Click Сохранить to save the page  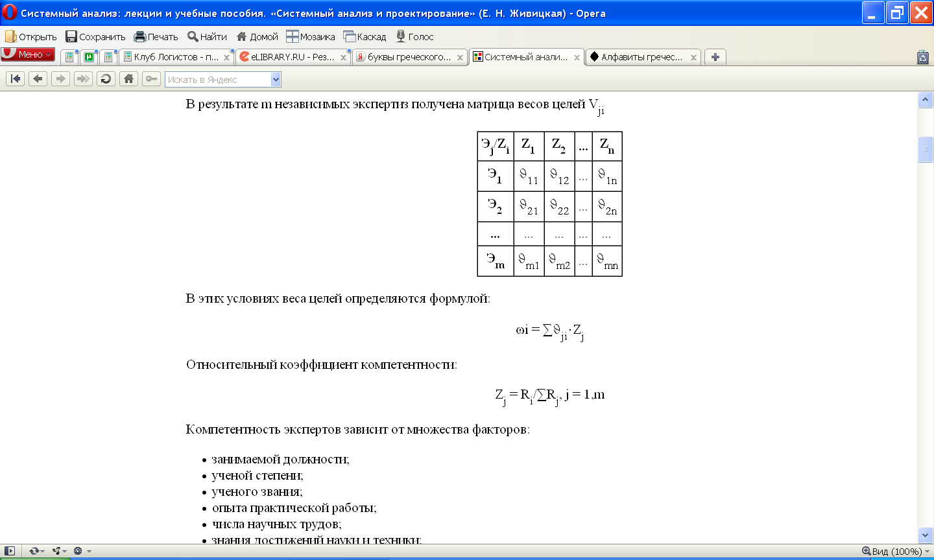tap(95, 37)
